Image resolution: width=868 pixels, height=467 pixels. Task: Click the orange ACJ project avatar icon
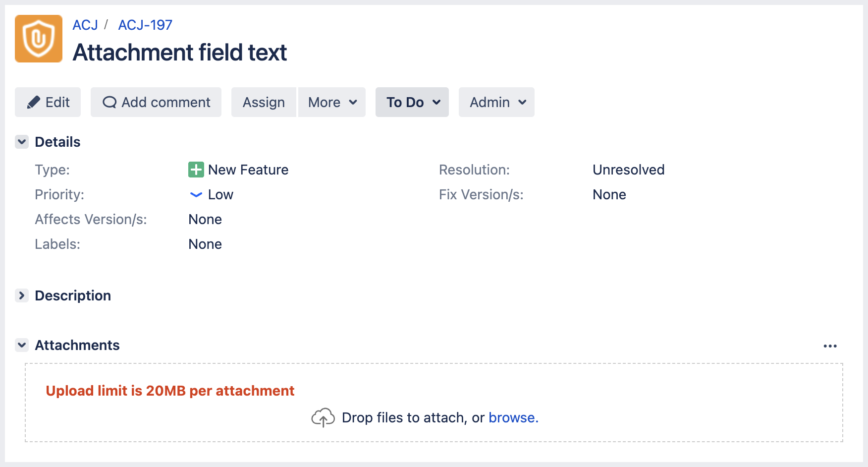[x=38, y=38]
